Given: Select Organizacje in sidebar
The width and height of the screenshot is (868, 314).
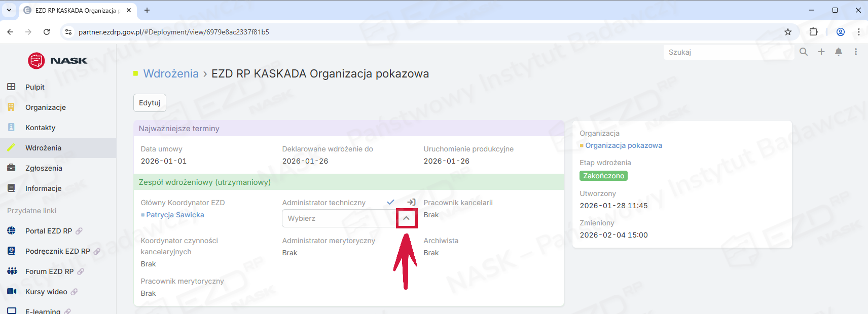Looking at the screenshot, I should (46, 107).
